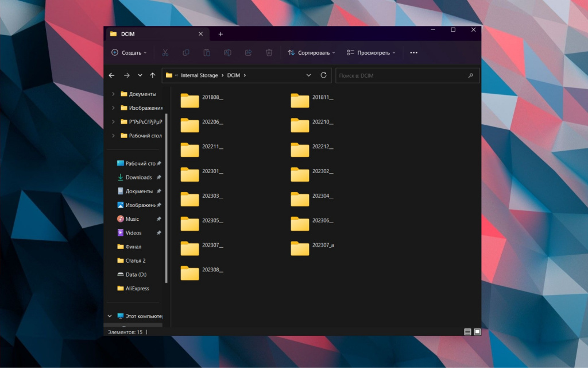Open recent locations dropdown beside forward arrow
Image resolution: width=588 pixels, height=368 pixels.
(x=140, y=75)
